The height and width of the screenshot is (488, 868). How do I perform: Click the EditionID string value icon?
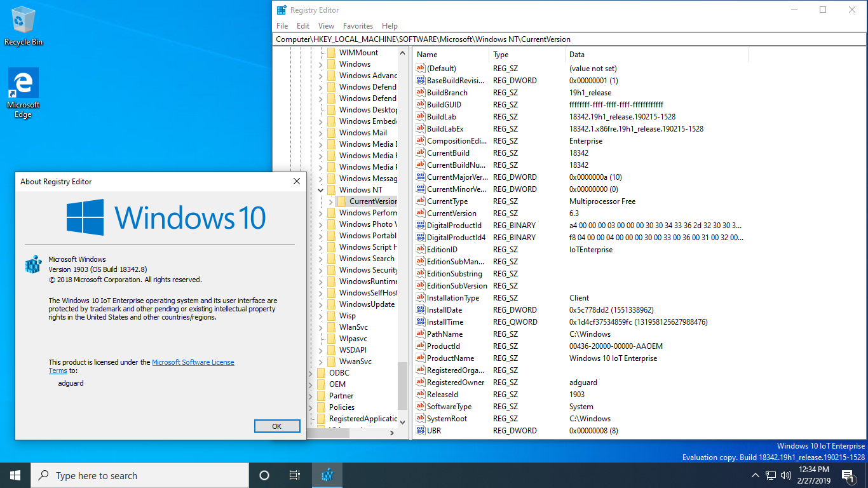tap(421, 250)
